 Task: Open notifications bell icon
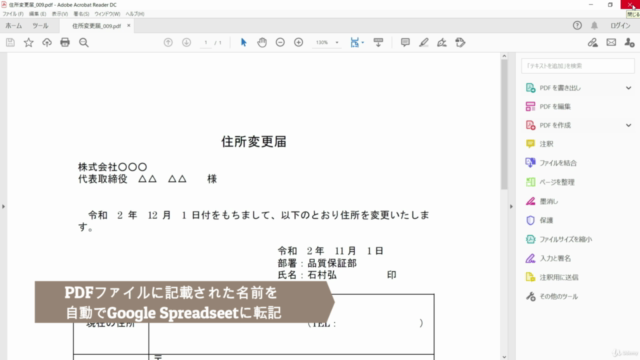click(x=594, y=25)
